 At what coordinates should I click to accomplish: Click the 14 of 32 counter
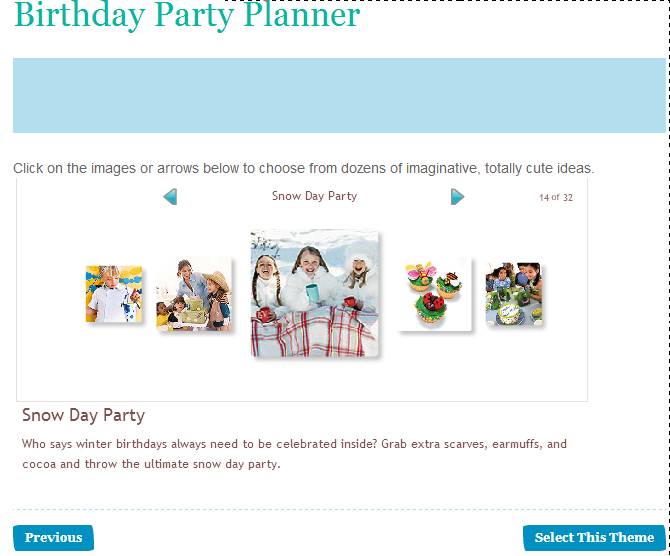[555, 197]
